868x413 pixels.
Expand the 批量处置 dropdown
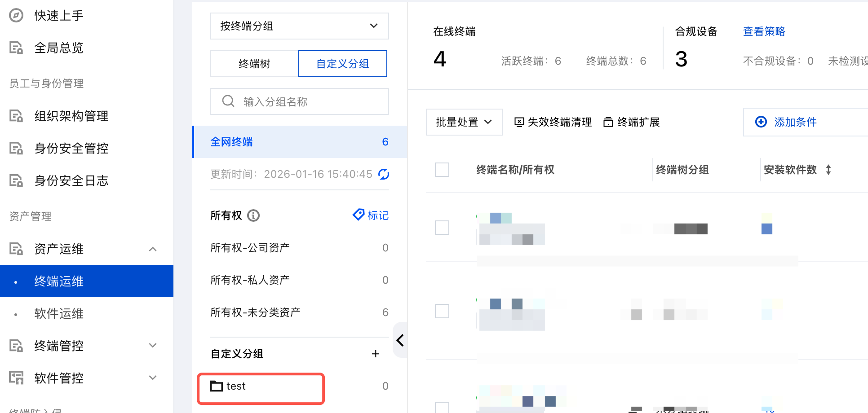(464, 122)
